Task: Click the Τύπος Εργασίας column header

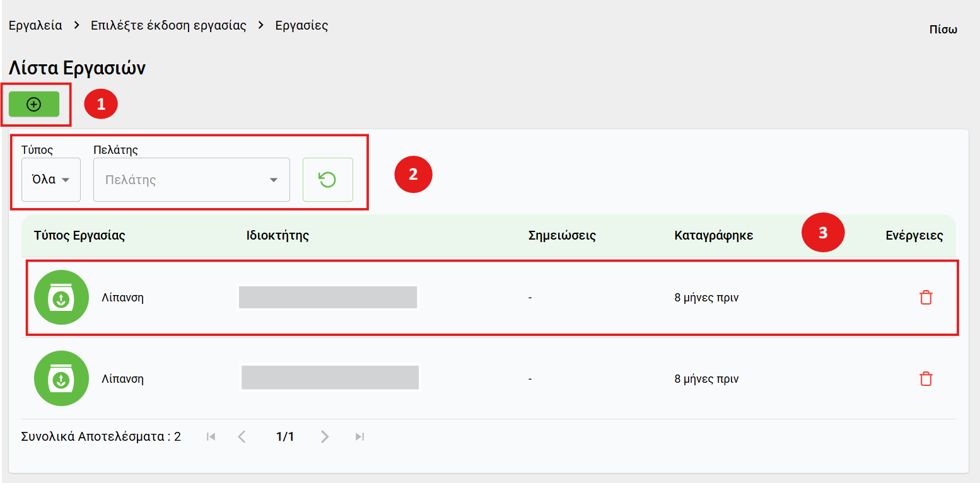Action: click(x=79, y=236)
